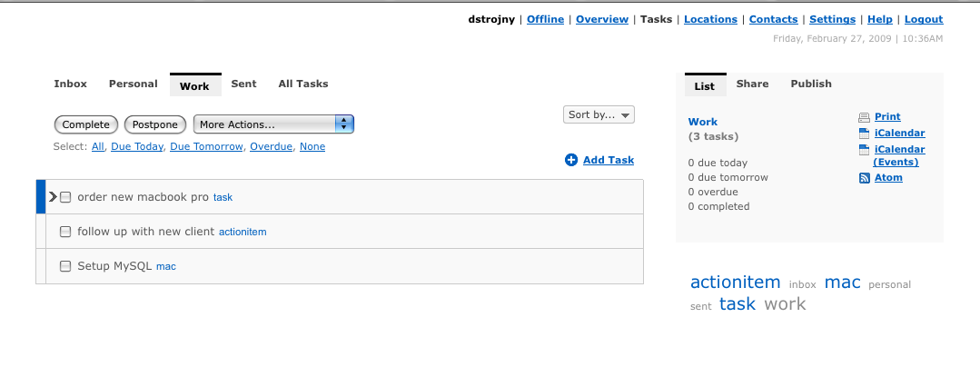Screen dimensions: 980x367
Task: Select the 'Setup MySQL' task row
Action: [x=344, y=266]
